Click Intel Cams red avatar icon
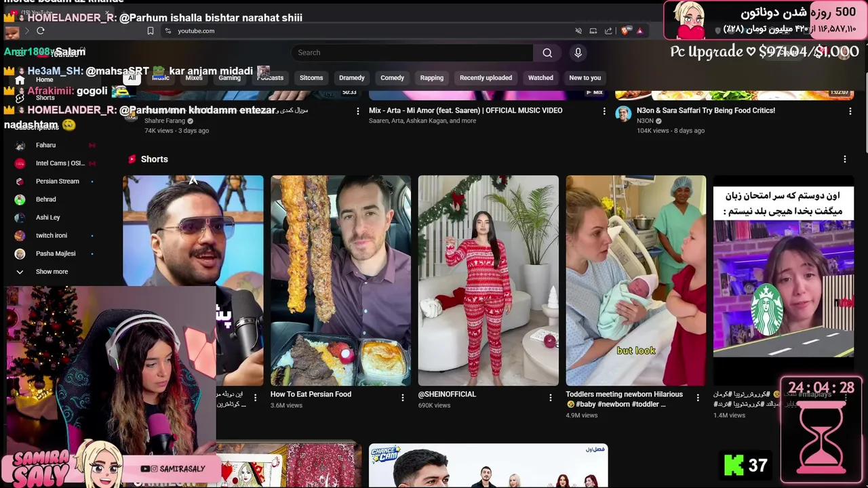Screen dimensions: 868x488 (20, 163)
